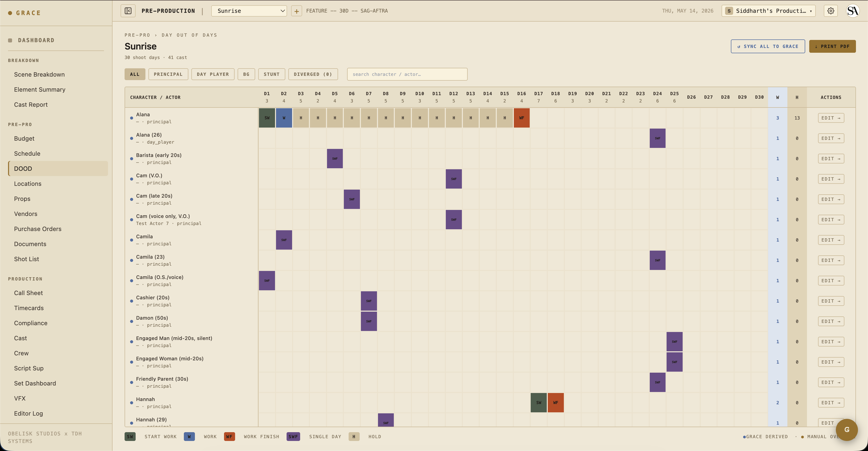Click PRINT PDF button
This screenshot has height=451, width=868.
832,46
